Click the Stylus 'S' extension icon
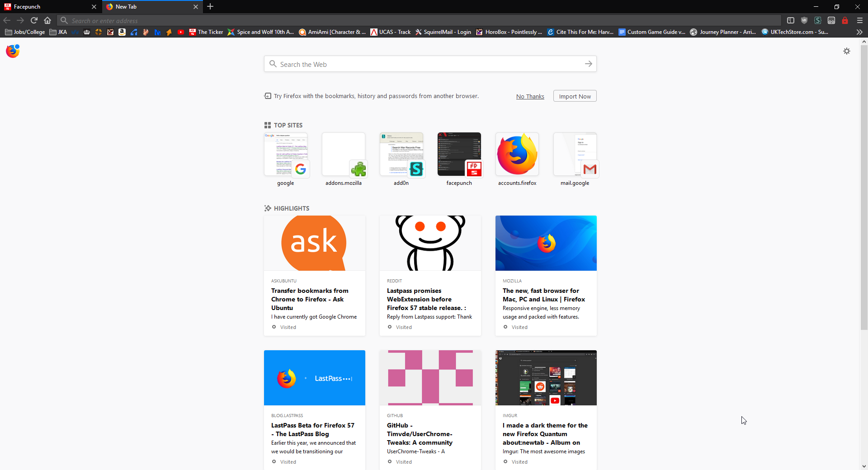The height and width of the screenshot is (470, 868). 818,20
